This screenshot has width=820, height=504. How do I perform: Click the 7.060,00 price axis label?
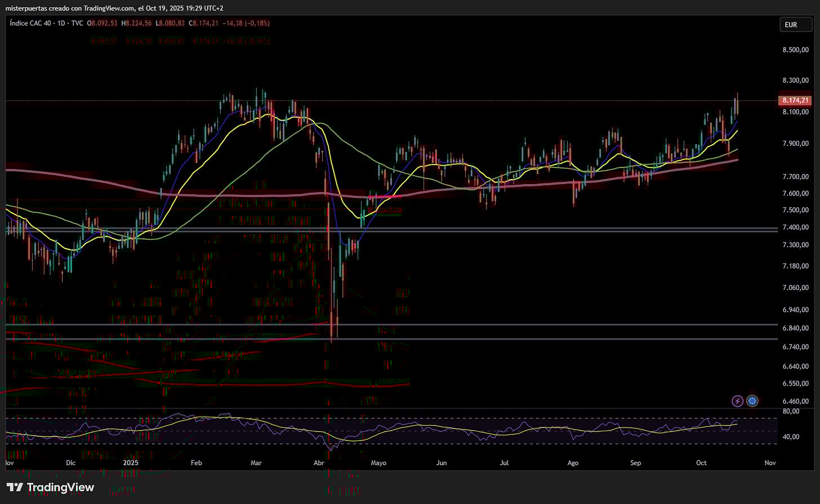[x=795, y=288]
